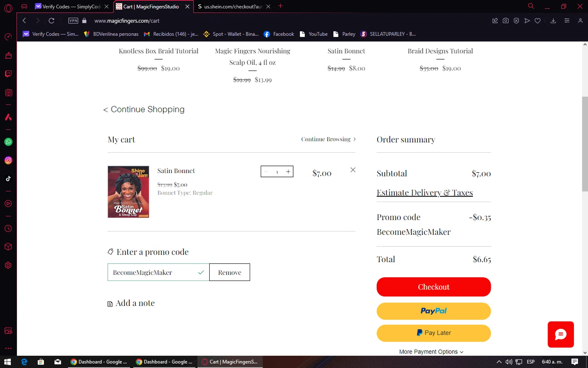
Task: Take a snapshot with camera icon
Action: [x=506, y=21]
